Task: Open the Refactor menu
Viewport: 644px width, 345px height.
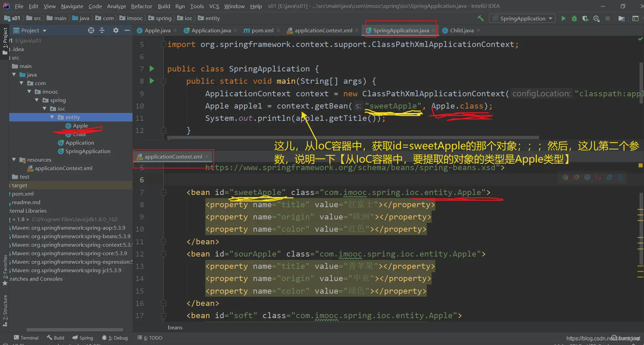Action: (141, 6)
